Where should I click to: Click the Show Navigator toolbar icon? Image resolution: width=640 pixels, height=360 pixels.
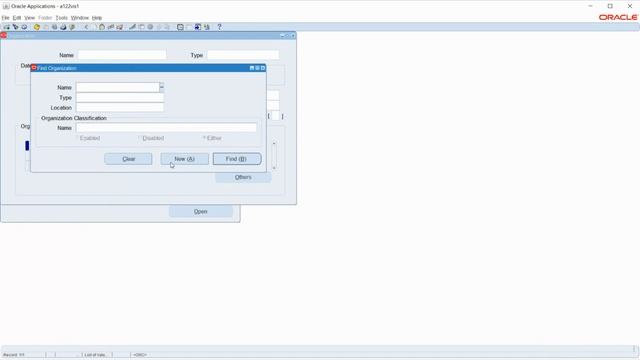click(24, 27)
